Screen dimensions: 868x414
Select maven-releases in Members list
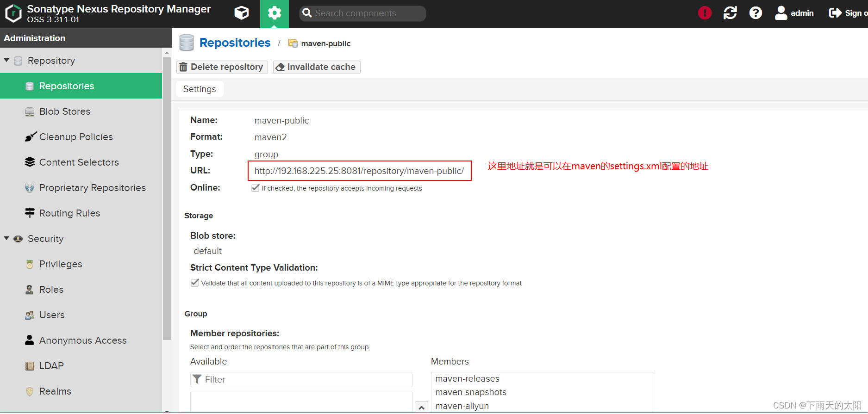(x=468, y=378)
